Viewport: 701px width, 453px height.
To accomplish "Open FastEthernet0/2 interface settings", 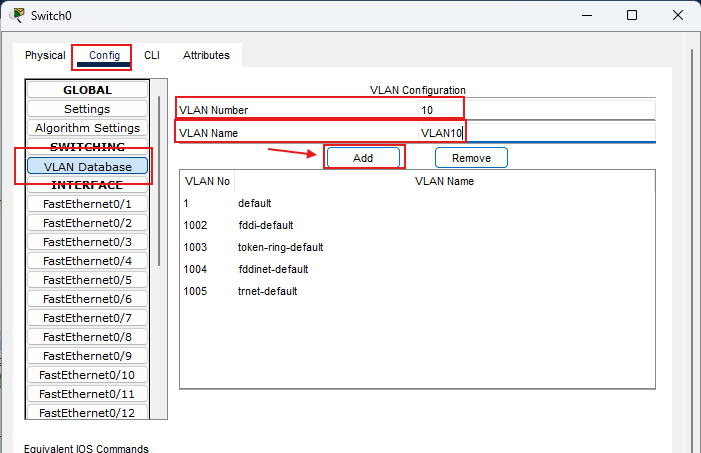I will click(88, 223).
